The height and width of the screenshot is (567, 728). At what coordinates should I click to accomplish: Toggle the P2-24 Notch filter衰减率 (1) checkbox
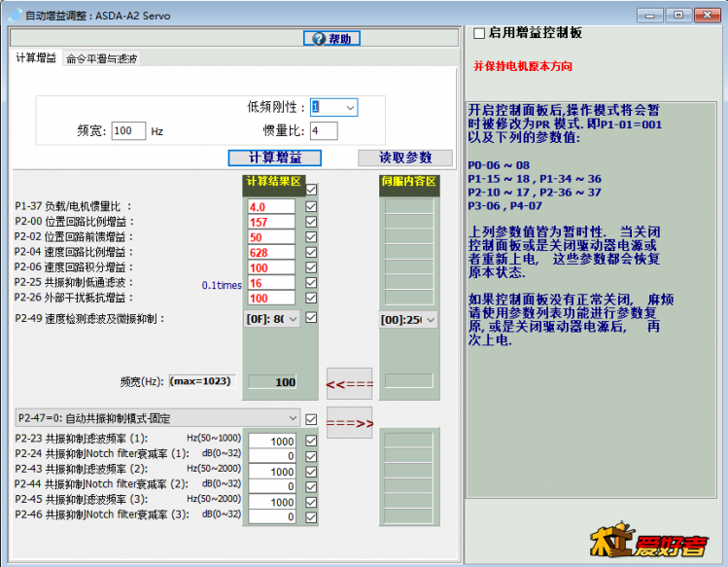click(311, 456)
